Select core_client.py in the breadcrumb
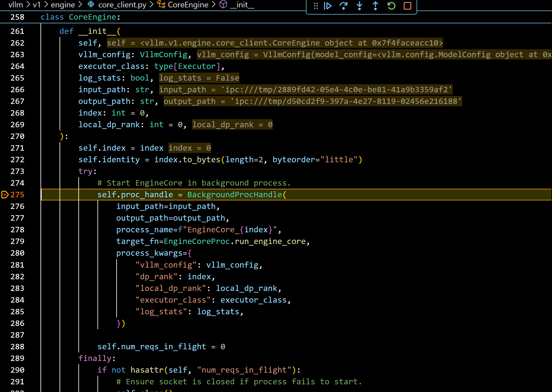The image size is (552, 392). coord(122,5)
